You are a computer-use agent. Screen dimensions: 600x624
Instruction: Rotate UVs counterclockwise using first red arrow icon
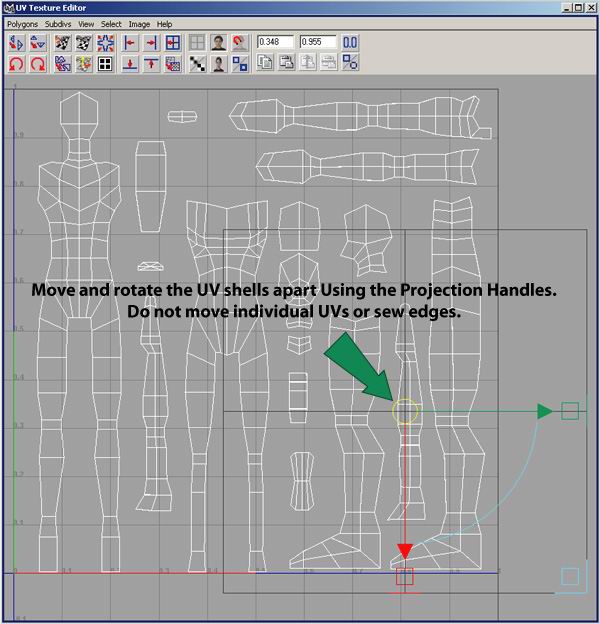(16, 64)
